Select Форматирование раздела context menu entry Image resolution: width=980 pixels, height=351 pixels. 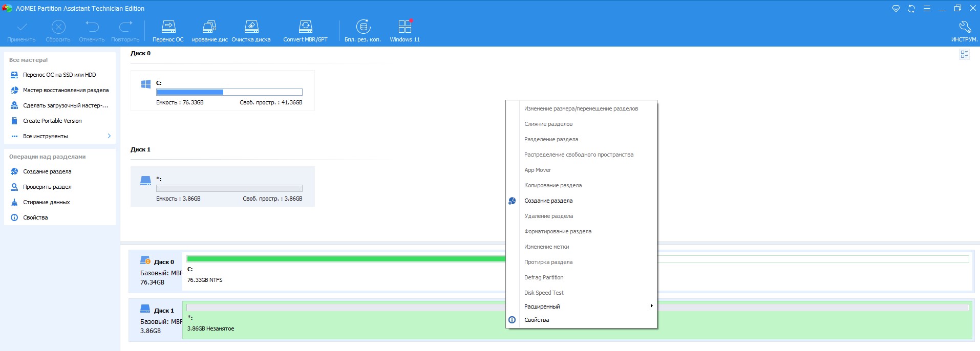tap(581, 231)
